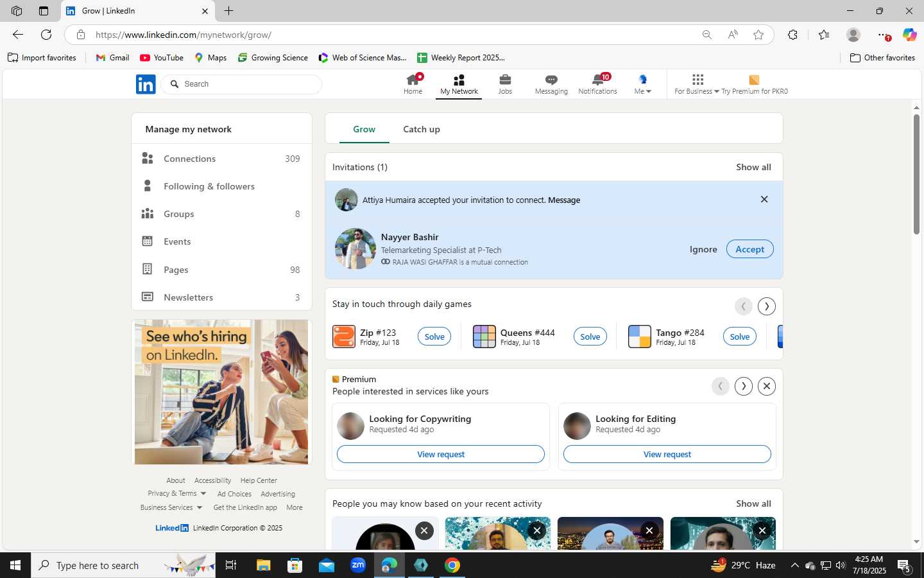Solve the Zip #123 game
The image size is (924, 578).
click(x=434, y=337)
